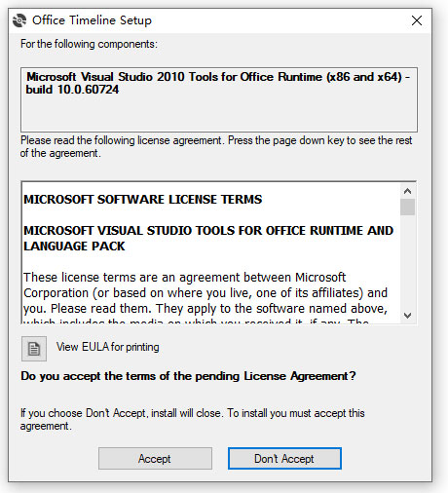
Task: Click "For the following components:" label
Action: click(89, 44)
